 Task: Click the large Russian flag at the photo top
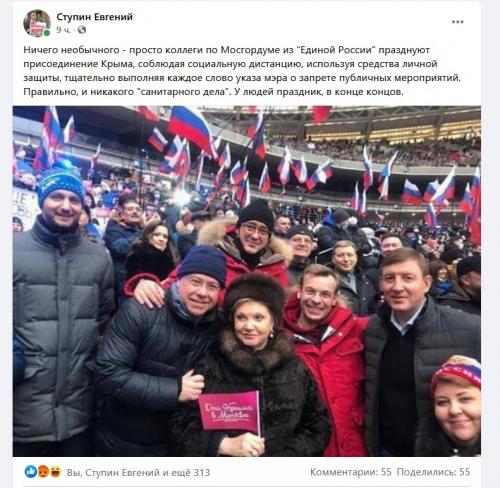tap(190, 127)
